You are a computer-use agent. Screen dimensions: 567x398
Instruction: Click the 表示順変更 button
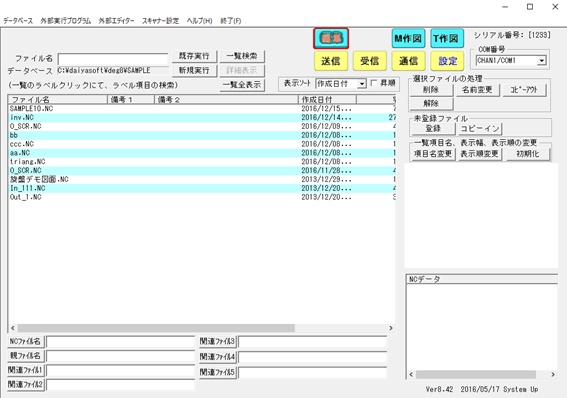tap(479, 154)
